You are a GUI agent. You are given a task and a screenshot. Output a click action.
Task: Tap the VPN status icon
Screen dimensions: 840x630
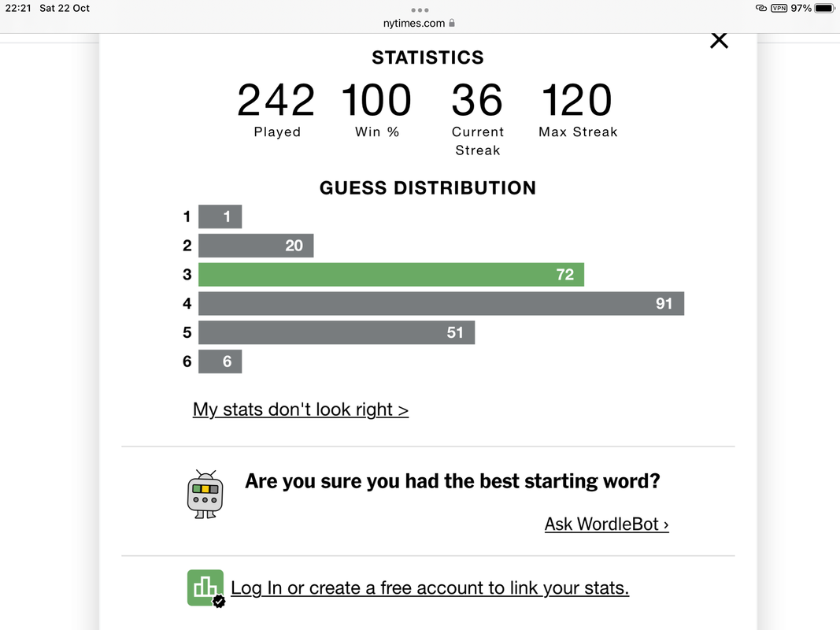[x=779, y=8]
